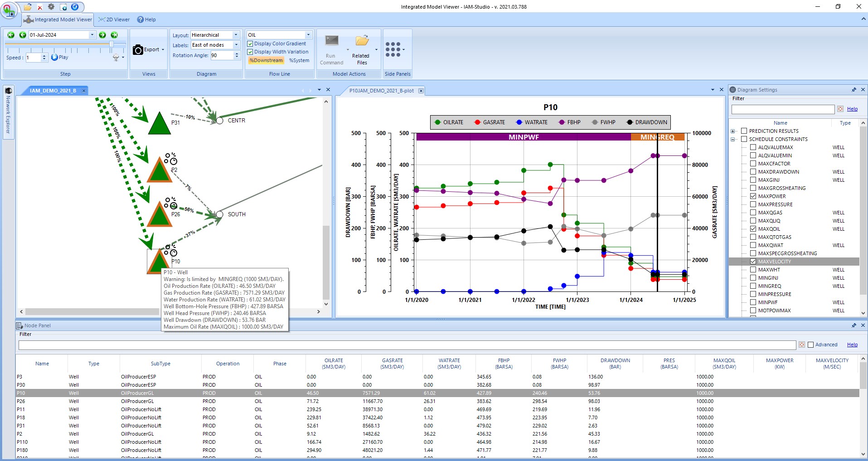The width and height of the screenshot is (868, 461).
Task: Advance to next time step
Action: (102, 35)
